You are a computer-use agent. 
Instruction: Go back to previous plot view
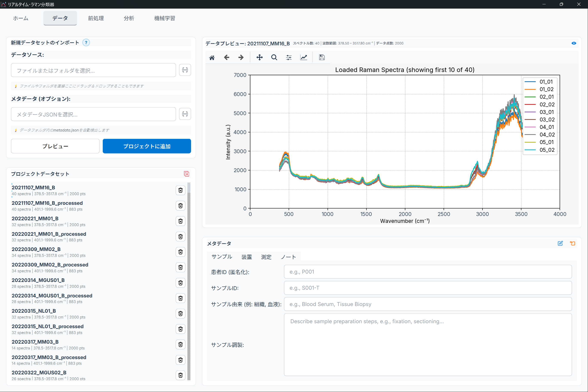(227, 58)
